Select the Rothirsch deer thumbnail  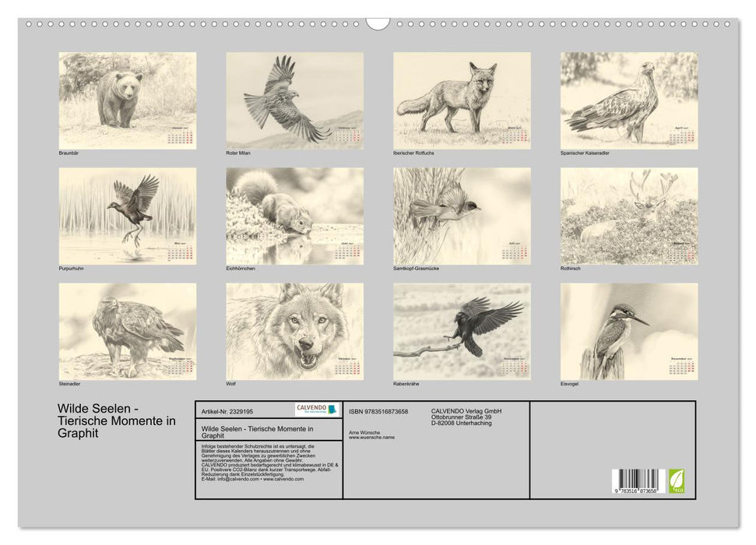(629, 216)
